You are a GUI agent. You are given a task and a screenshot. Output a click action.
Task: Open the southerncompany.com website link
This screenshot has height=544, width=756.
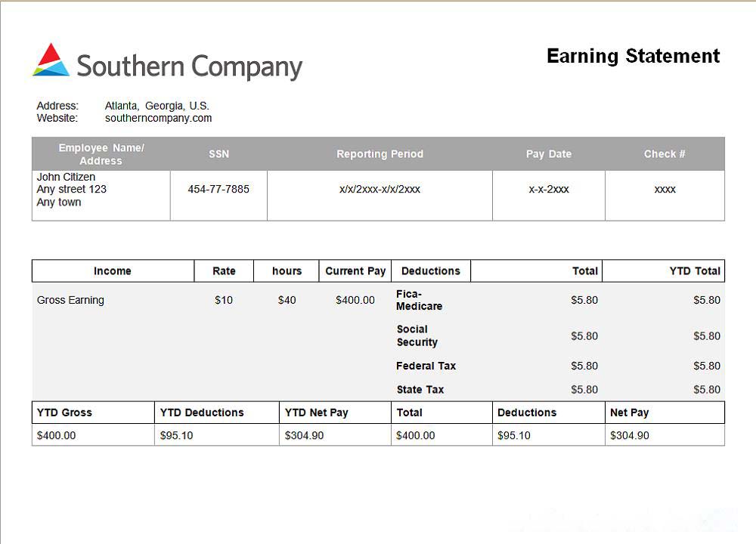point(158,118)
